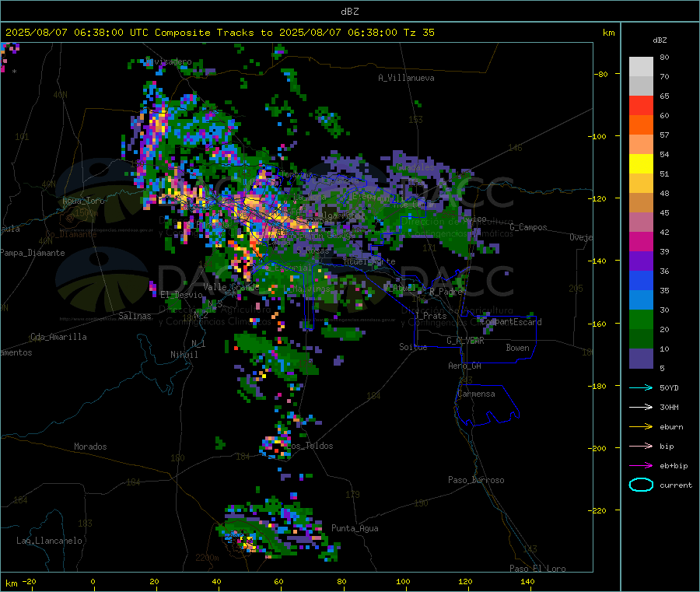
Task: Click the Aero_GH label
Action: (464, 366)
